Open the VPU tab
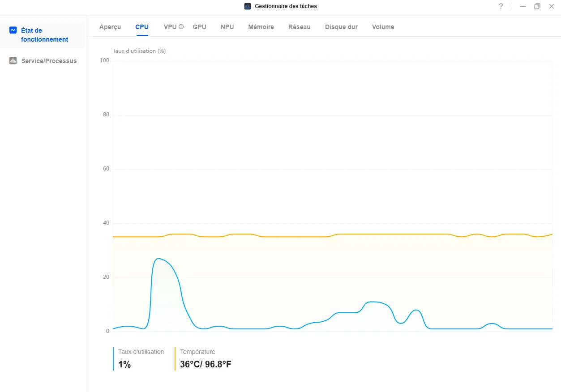Screen dimensions: 561x392 pyautogui.click(x=170, y=27)
